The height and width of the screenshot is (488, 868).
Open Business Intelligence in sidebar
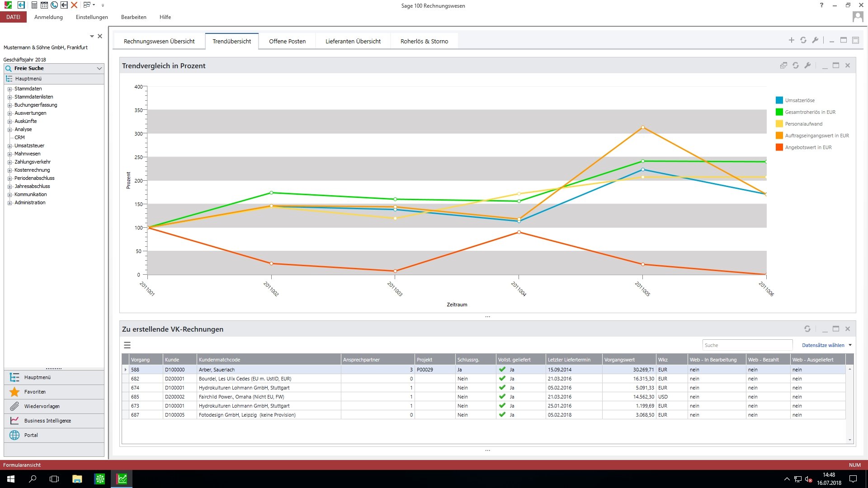[47, 421]
